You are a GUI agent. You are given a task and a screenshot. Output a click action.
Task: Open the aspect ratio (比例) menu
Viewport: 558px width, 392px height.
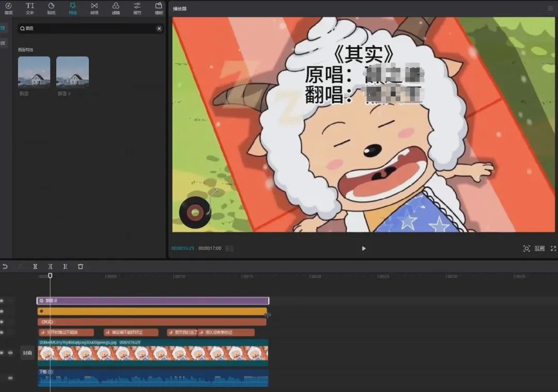click(539, 248)
